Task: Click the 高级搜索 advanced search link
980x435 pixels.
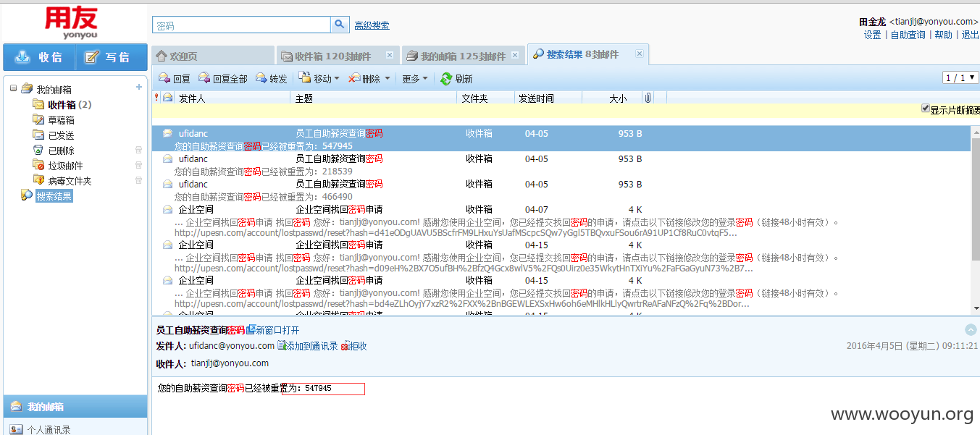Action: tap(372, 25)
